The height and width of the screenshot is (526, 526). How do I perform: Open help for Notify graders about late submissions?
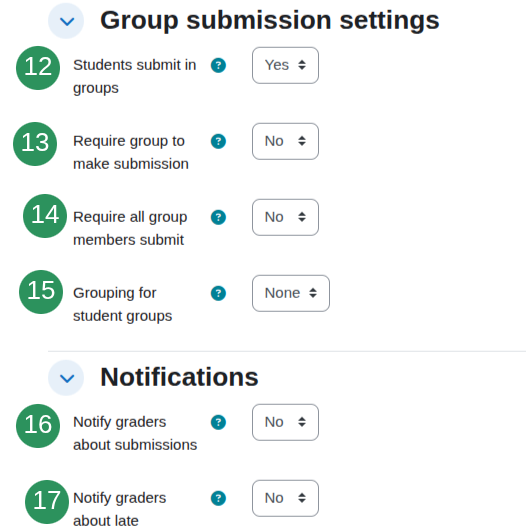(218, 498)
